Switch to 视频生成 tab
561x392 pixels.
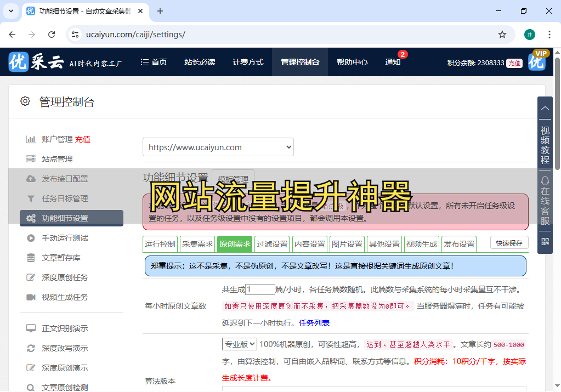pos(422,244)
